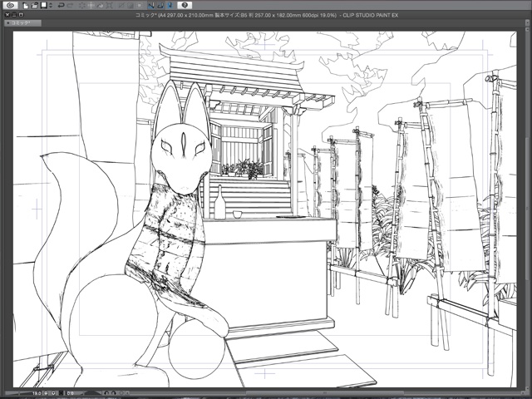Toggle Snap to Special Ruler
This screenshot has width=532, height=399.
(x=160, y=5)
